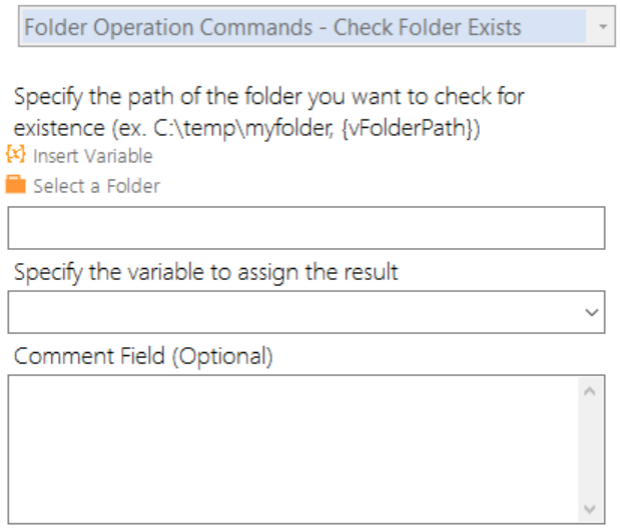The width and height of the screenshot is (620, 532).
Task: Click the Select a Folder link
Action: [96, 186]
